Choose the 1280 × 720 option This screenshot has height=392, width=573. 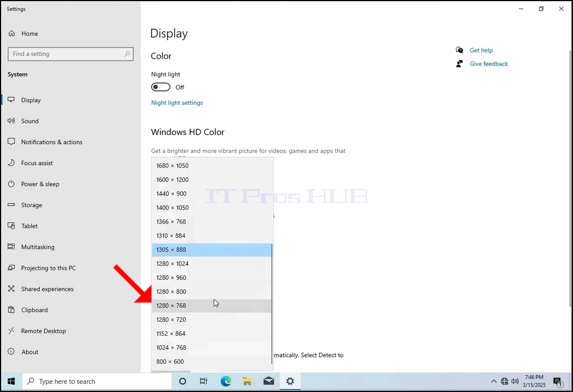(x=212, y=320)
